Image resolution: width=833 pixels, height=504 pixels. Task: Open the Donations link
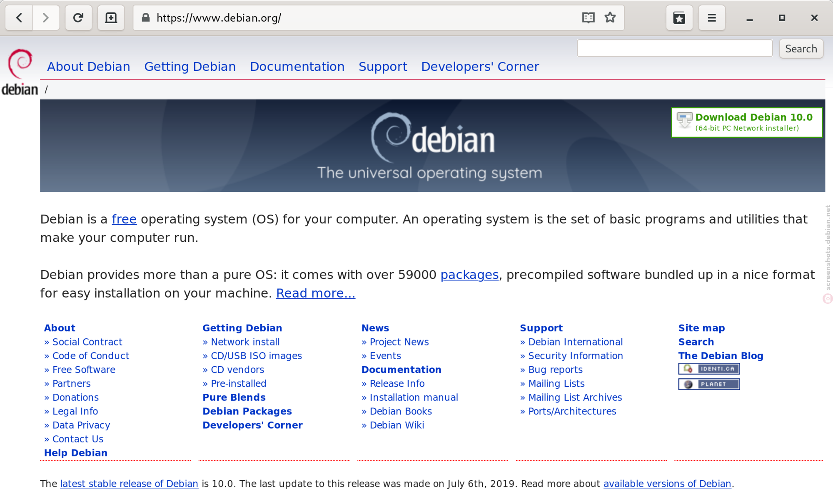click(75, 397)
